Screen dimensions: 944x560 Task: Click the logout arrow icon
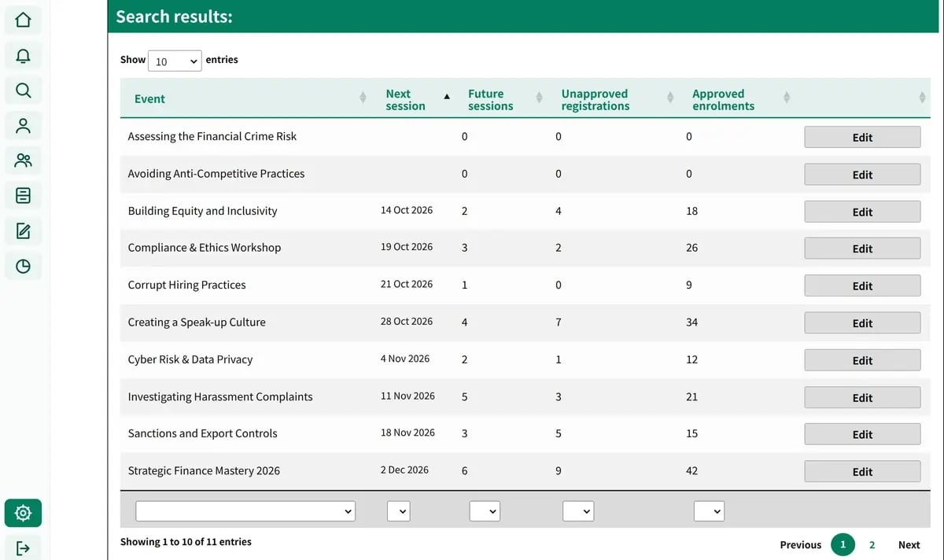tap(23, 547)
